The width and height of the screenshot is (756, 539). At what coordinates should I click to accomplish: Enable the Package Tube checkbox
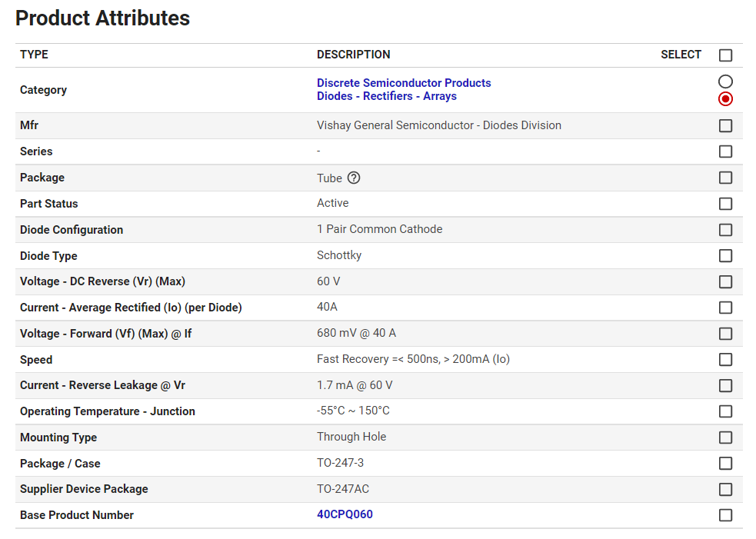[725, 178]
